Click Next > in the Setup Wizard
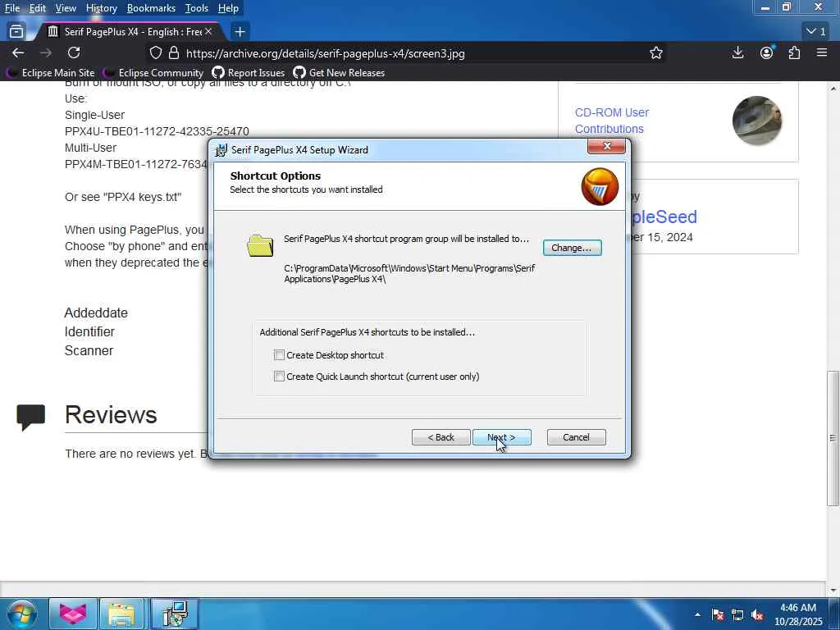The height and width of the screenshot is (630, 840). tap(501, 437)
